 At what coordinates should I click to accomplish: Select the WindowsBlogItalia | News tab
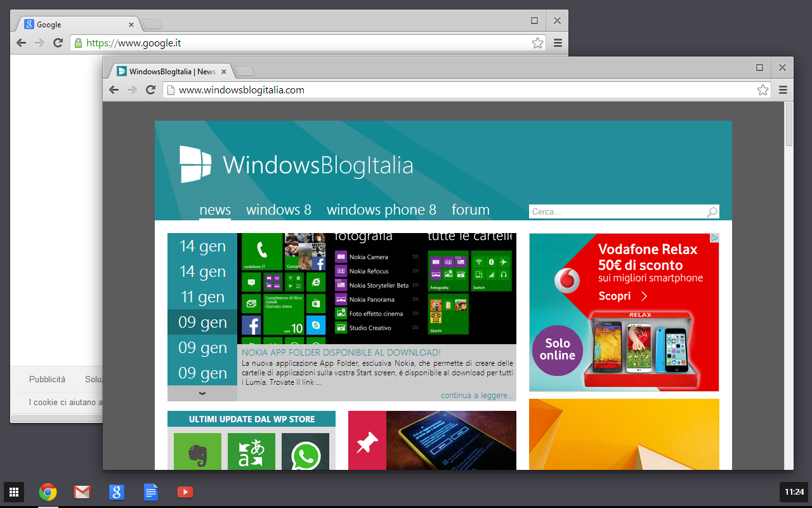(169, 72)
